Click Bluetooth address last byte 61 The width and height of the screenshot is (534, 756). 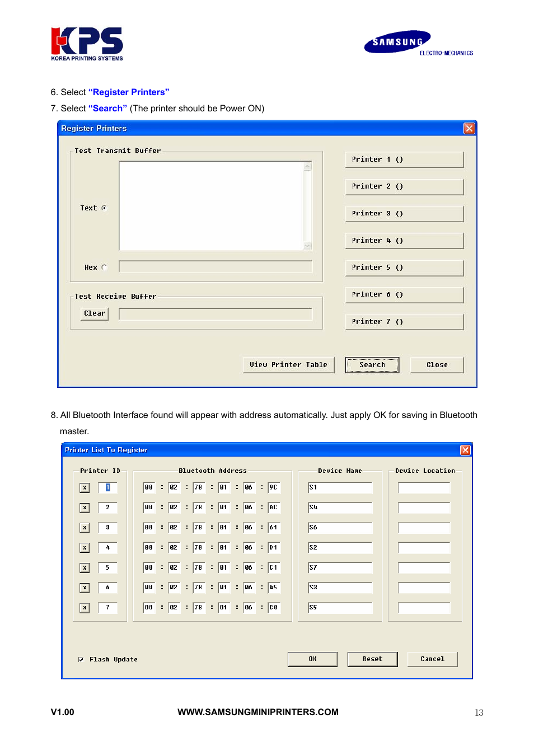(274, 528)
